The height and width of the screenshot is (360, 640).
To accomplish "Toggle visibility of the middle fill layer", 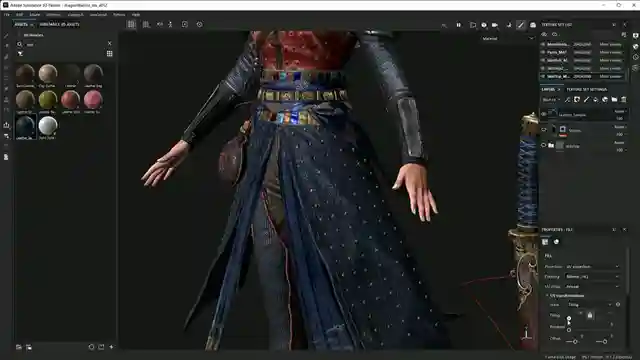I will pos(544,130).
